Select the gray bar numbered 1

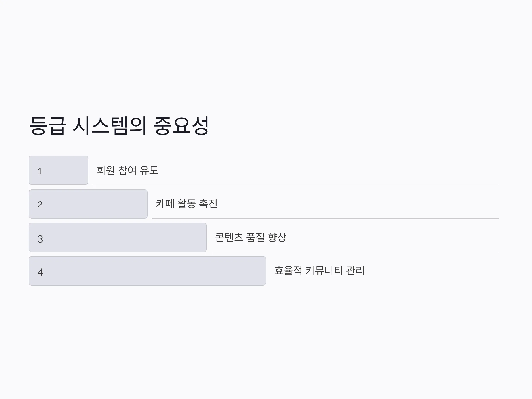59,170
